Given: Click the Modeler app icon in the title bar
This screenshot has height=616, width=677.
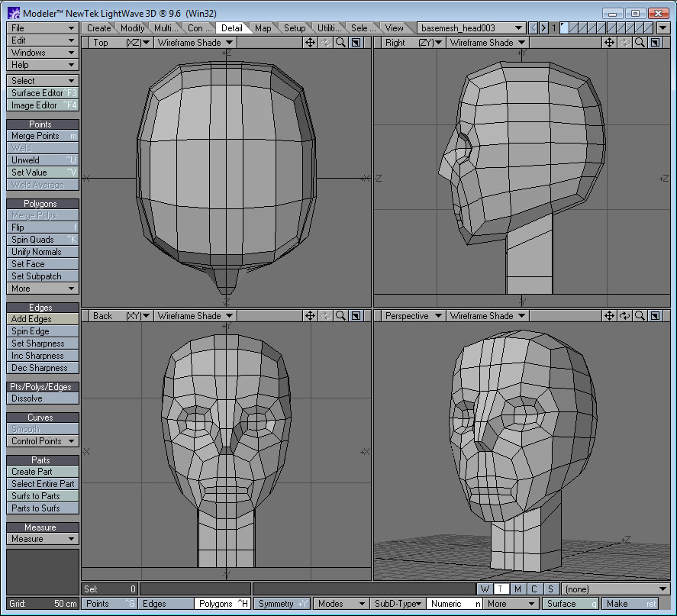Looking at the screenshot, I should click(x=14, y=13).
